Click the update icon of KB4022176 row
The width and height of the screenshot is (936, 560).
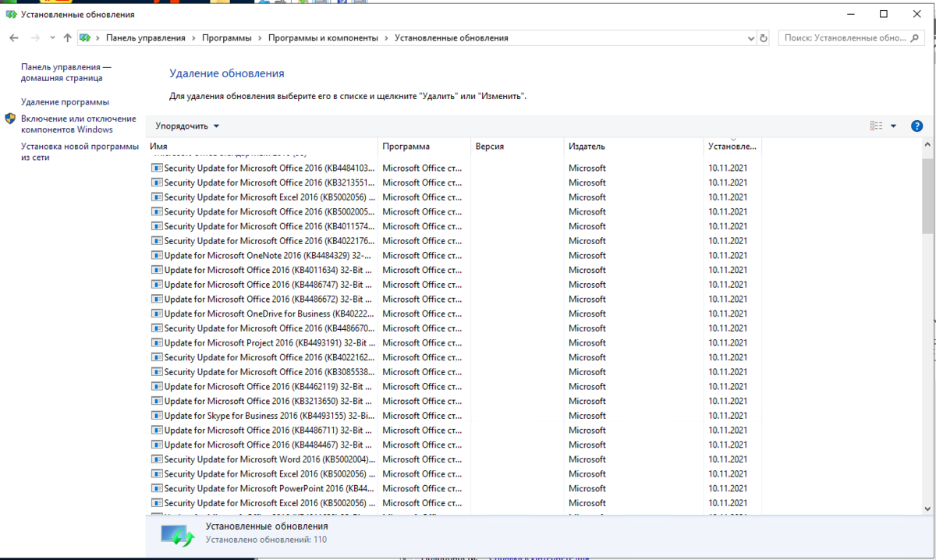157,241
